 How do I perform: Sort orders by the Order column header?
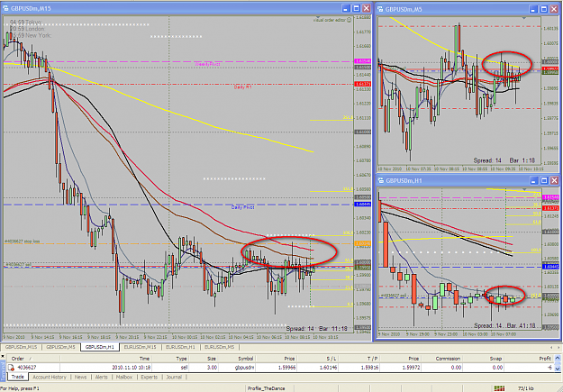click(33, 359)
